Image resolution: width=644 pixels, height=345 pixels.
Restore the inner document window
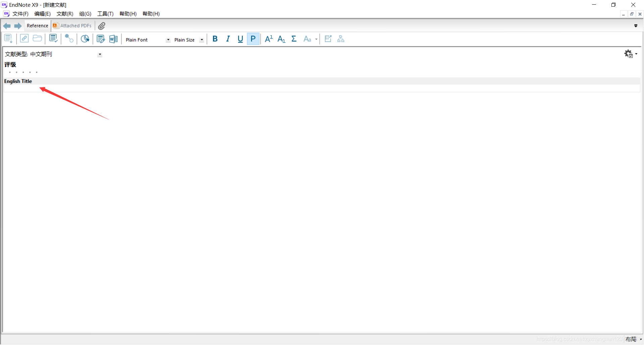click(632, 14)
